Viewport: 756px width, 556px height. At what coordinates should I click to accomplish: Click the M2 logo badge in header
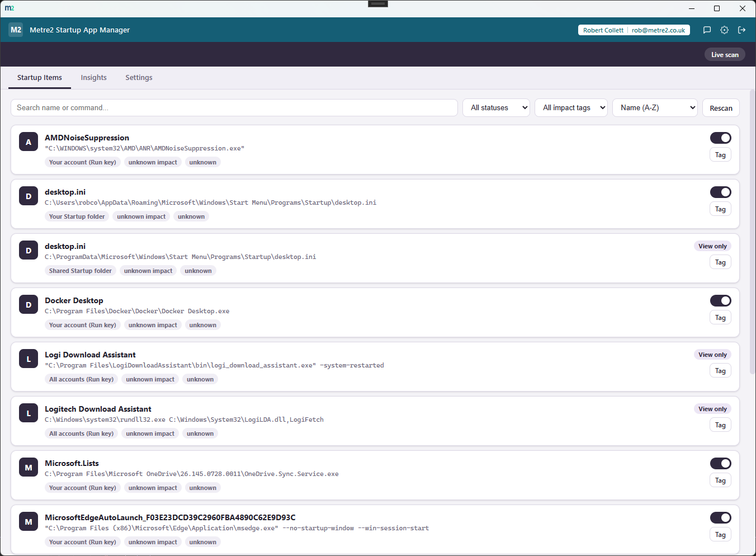(x=16, y=30)
